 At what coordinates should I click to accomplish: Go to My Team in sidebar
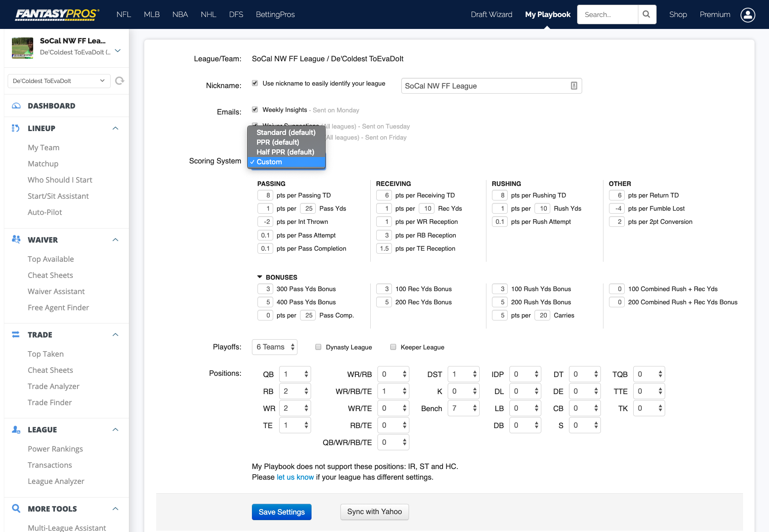(43, 148)
